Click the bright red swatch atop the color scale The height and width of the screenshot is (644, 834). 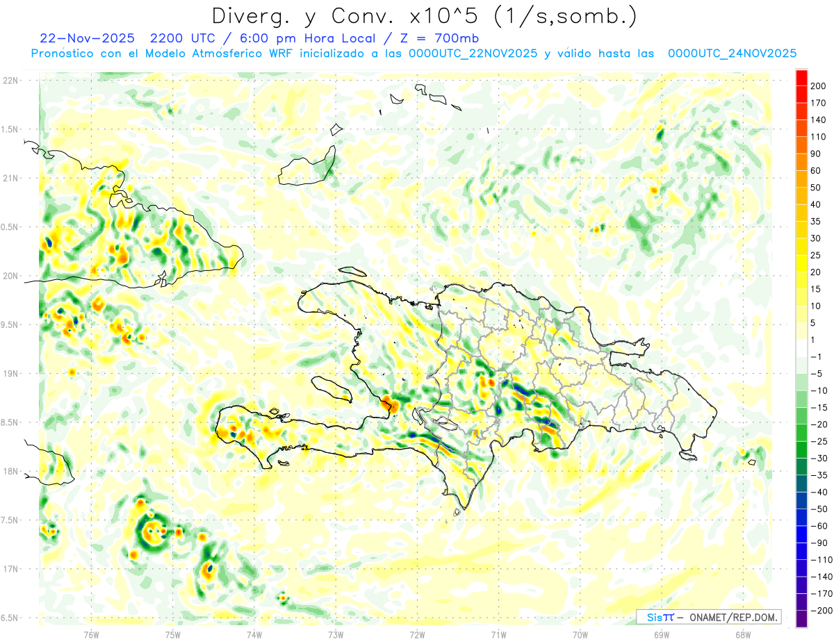pyautogui.click(x=802, y=78)
